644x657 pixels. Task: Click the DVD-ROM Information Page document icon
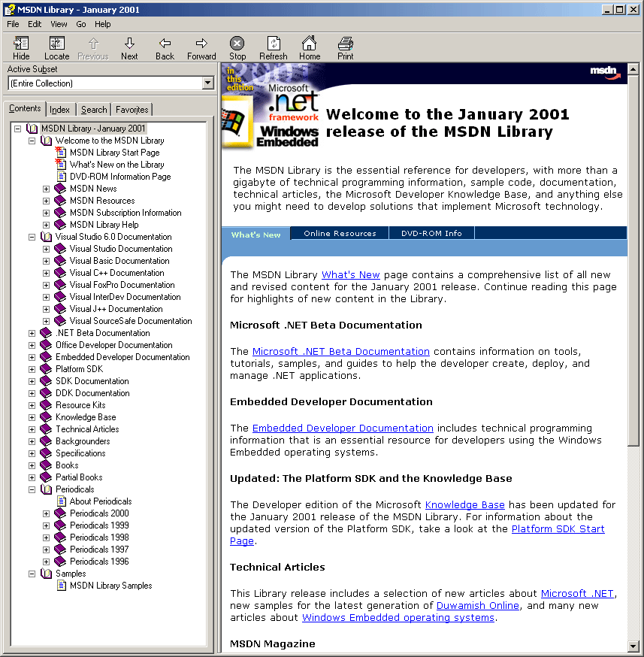click(62, 177)
